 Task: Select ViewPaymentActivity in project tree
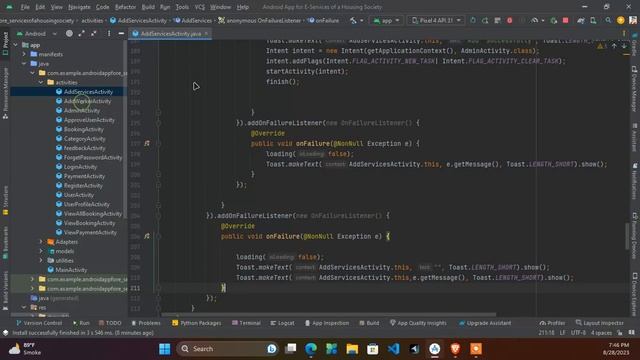pos(90,233)
